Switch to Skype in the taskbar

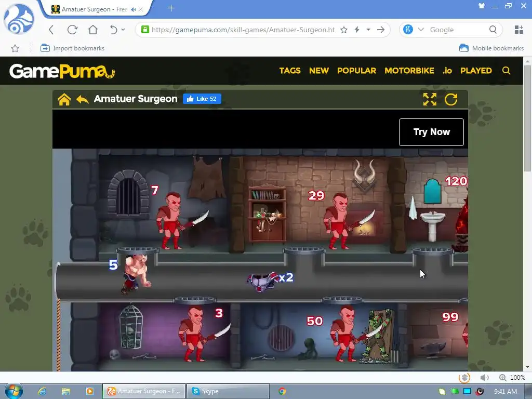pos(228,391)
